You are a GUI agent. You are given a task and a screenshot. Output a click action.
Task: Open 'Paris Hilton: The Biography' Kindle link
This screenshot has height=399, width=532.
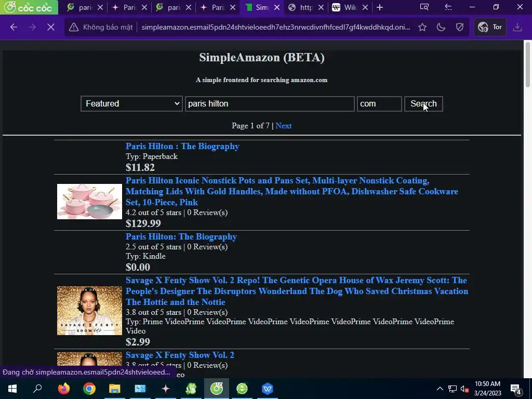click(181, 237)
